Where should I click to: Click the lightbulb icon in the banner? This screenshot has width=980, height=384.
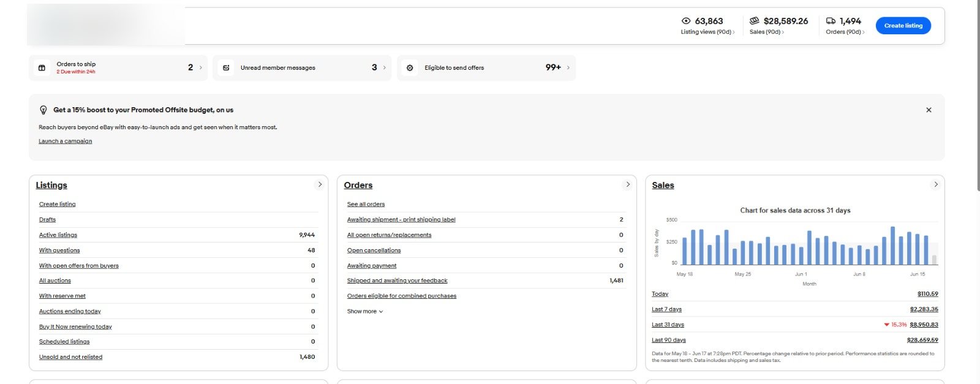click(x=43, y=110)
